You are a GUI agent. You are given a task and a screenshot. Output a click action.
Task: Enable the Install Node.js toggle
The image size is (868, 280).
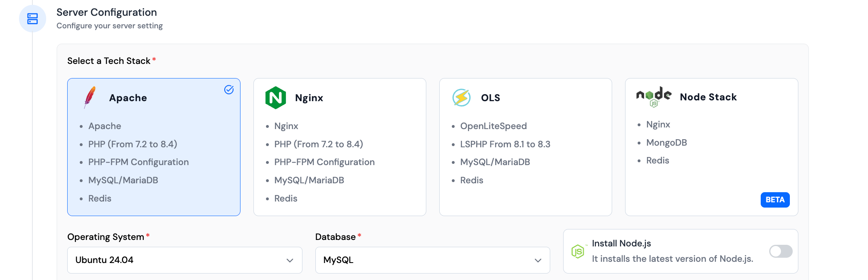[781, 251]
